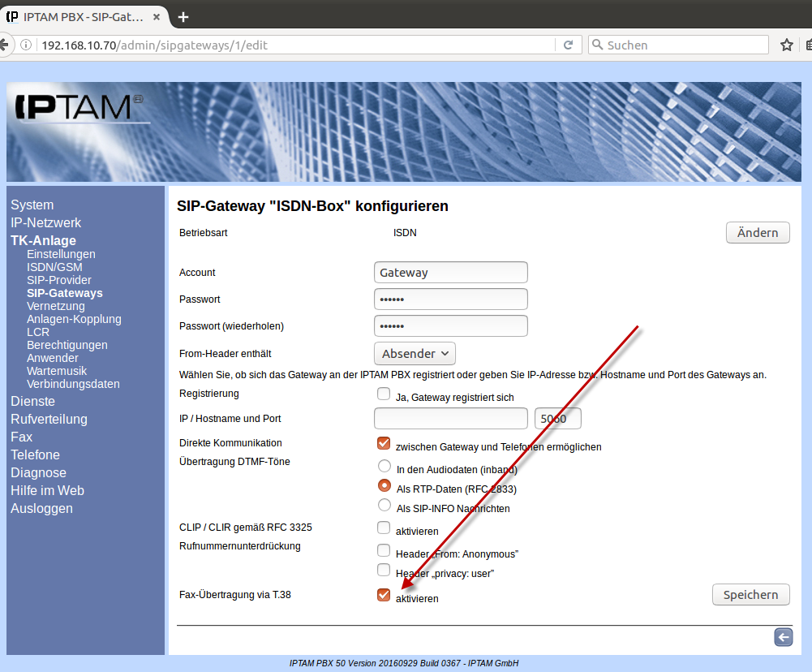Enable the gateway registration checkbox
This screenshot has height=672, width=812.
point(384,394)
